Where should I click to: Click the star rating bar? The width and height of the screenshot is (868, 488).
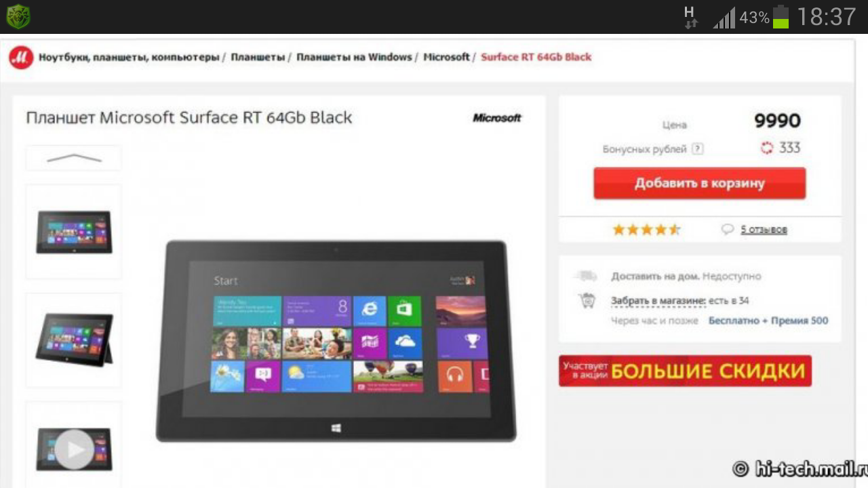[x=646, y=230]
